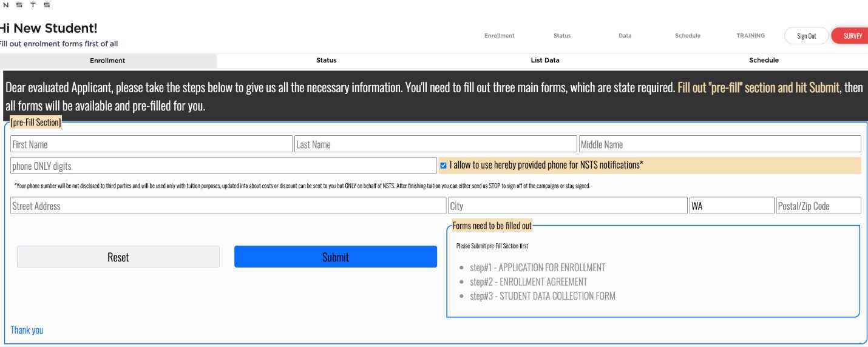
Task: Open the Enrollment tab
Action: 107,61
